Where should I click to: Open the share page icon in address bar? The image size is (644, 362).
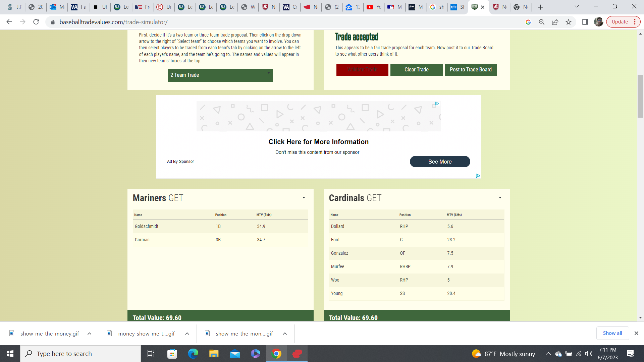(555, 22)
